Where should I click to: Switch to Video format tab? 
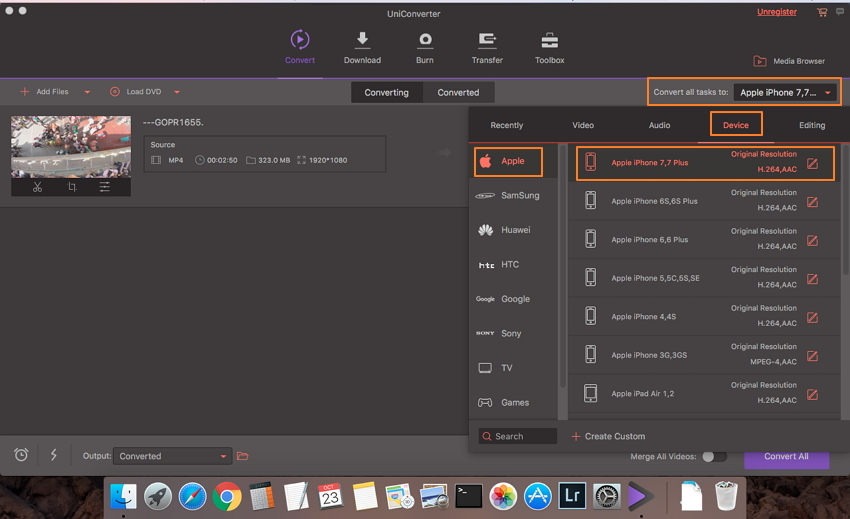pos(583,125)
